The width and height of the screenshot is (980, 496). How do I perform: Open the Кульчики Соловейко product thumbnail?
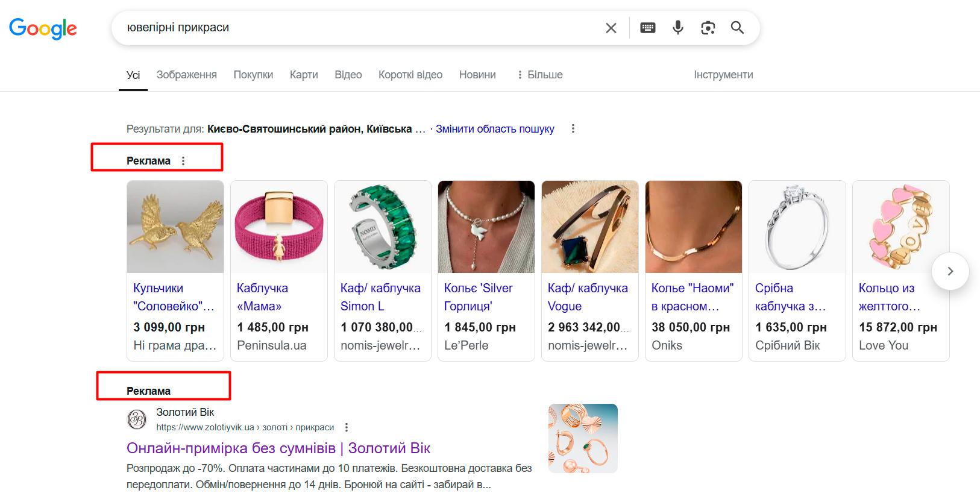click(x=175, y=227)
